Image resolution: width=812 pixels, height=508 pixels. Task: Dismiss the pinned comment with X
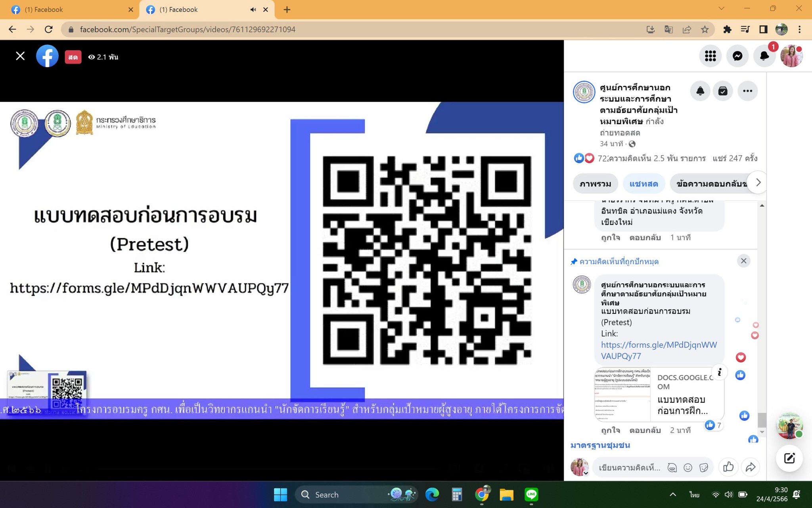tap(743, 261)
